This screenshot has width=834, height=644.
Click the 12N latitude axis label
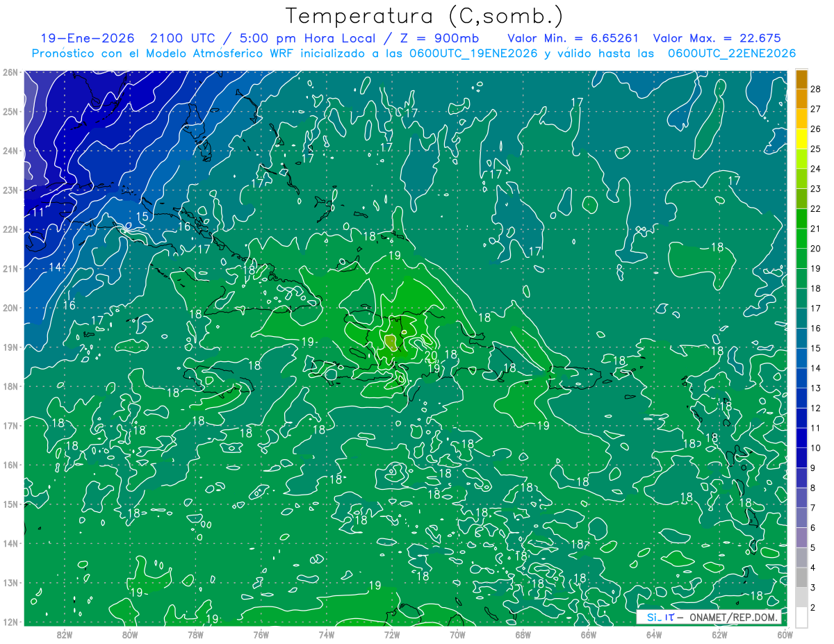point(10,622)
